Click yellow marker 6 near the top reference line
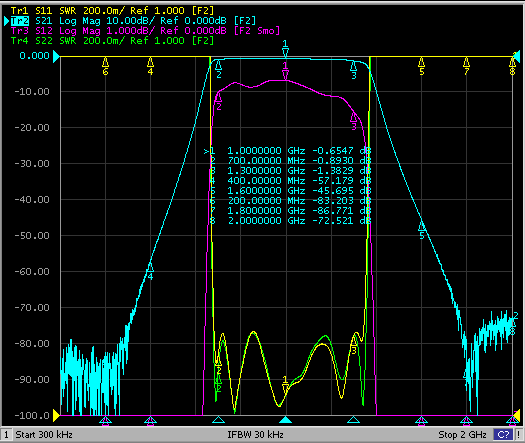 tap(105, 66)
